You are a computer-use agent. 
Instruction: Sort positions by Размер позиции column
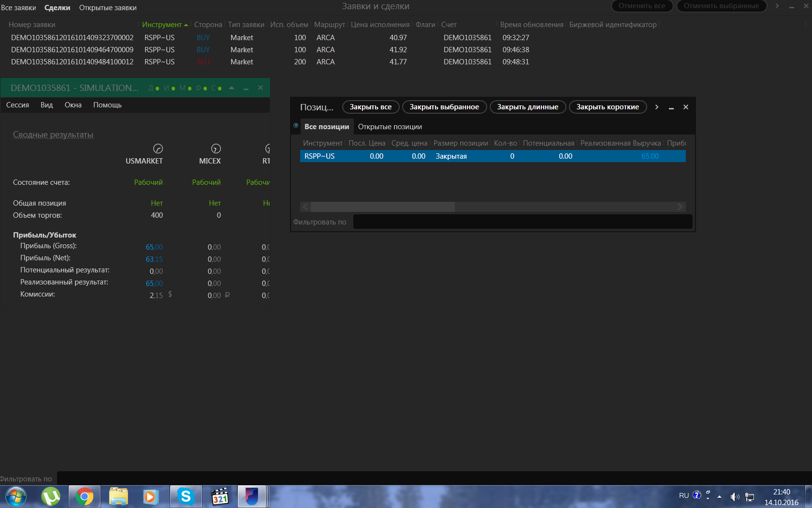461,143
